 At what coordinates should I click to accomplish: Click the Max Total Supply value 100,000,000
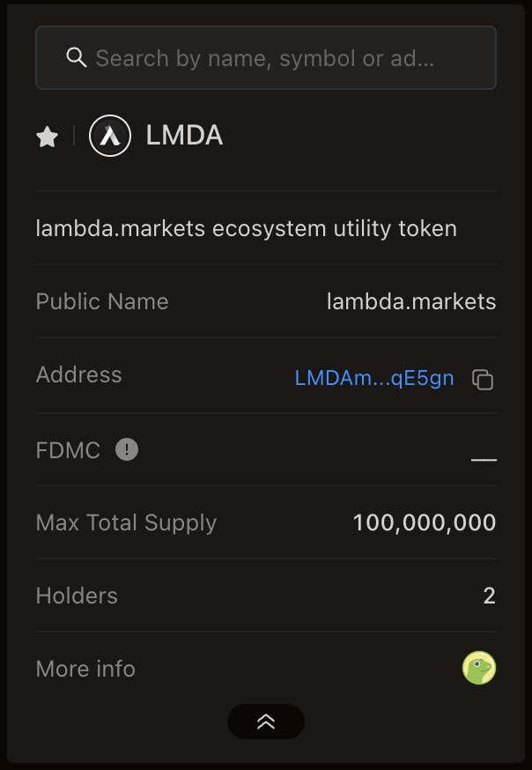(424, 523)
